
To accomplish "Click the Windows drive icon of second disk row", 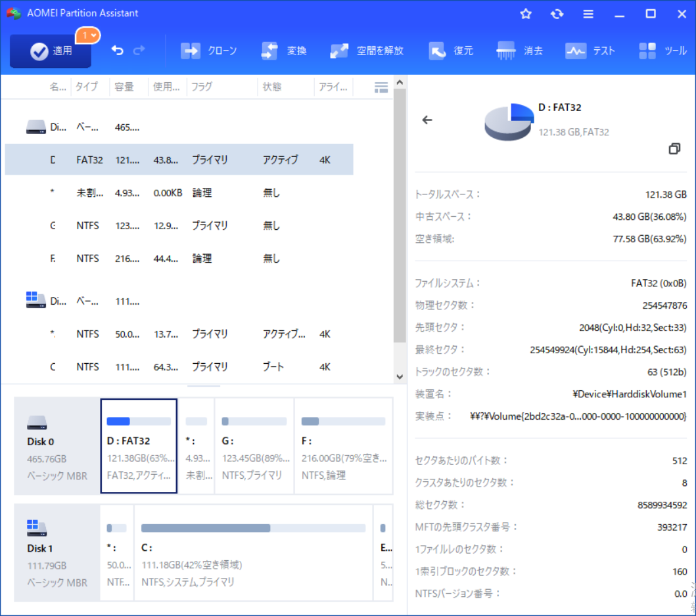I will click(36, 300).
